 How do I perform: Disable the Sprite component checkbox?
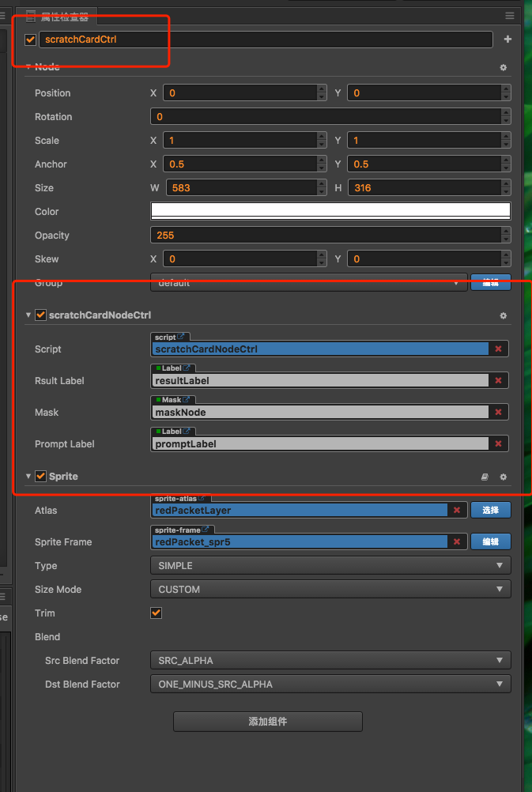[40, 477]
